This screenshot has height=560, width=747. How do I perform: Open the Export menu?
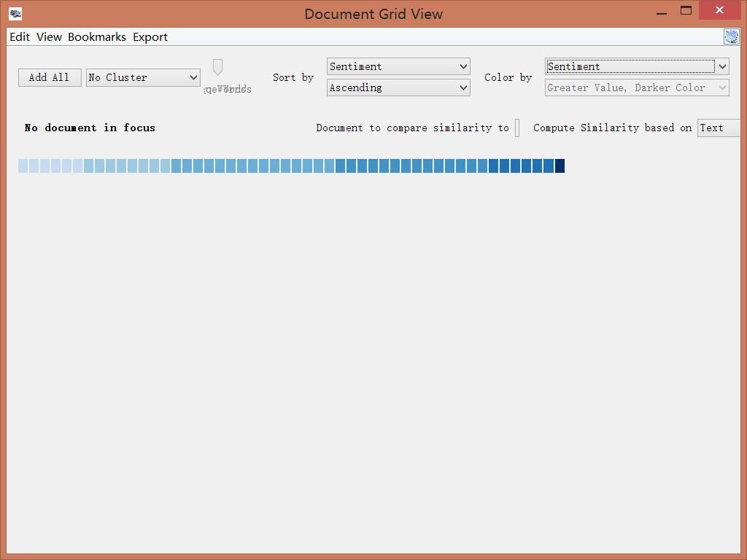[150, 37]
